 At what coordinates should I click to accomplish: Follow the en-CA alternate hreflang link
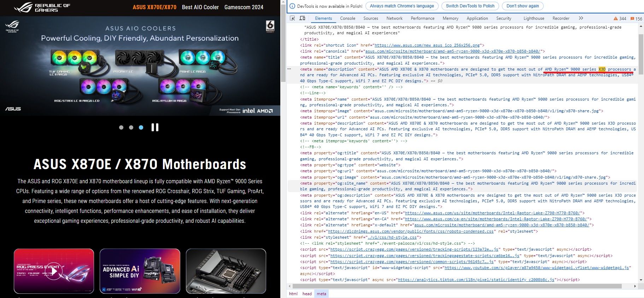click(x=496, y=219)
